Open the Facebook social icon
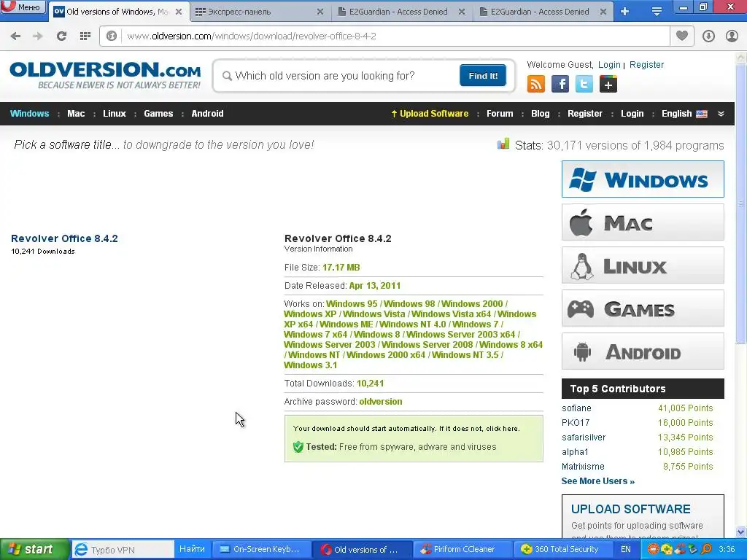 point(560,85)
